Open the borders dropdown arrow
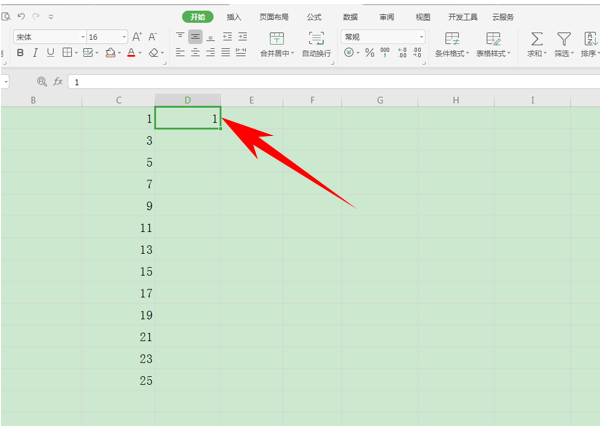This screenshot has height=426, width=600. (x=77, y=53)
